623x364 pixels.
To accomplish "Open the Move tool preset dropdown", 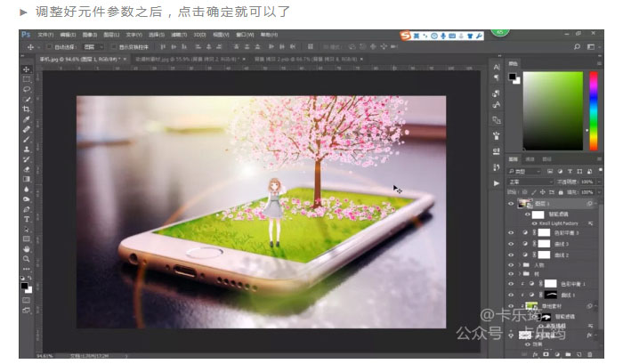I will tap(39, 47).
